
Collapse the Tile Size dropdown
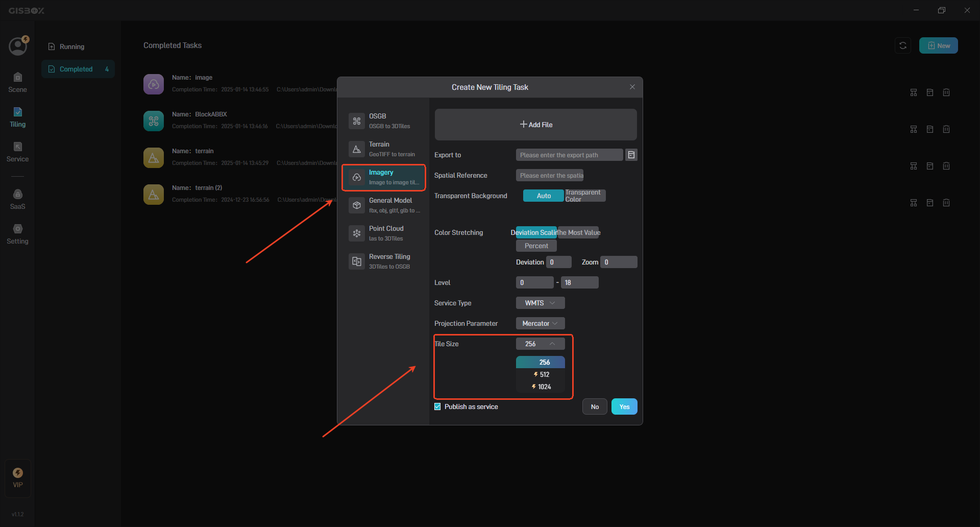[540, 344]
